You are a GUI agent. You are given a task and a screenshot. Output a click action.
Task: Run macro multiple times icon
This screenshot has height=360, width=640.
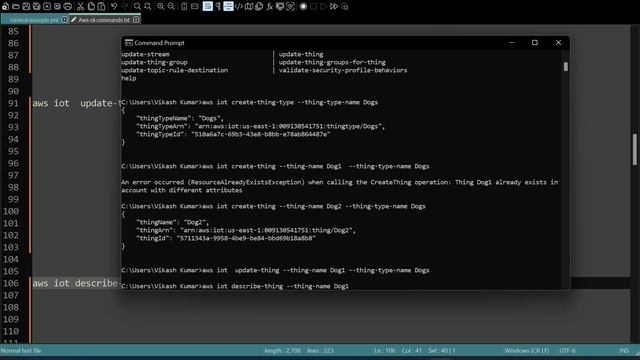[x=334, y=7]
